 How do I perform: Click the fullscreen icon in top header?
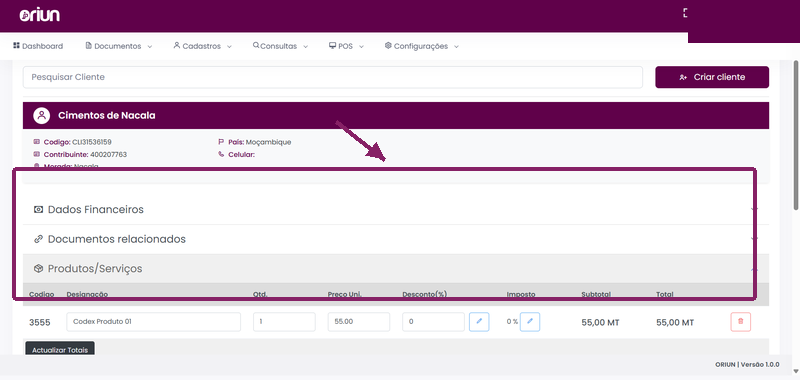pos(686,13)
